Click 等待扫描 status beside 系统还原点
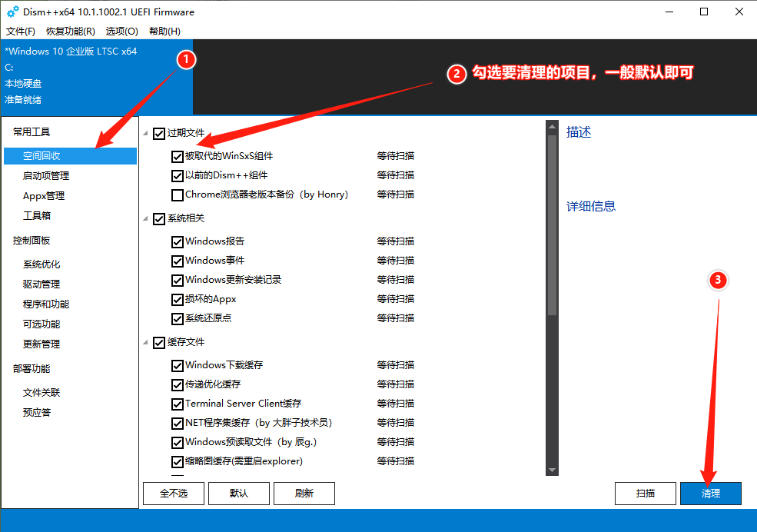Viewport: 757px width, 532px height. [x=395, y=318]
